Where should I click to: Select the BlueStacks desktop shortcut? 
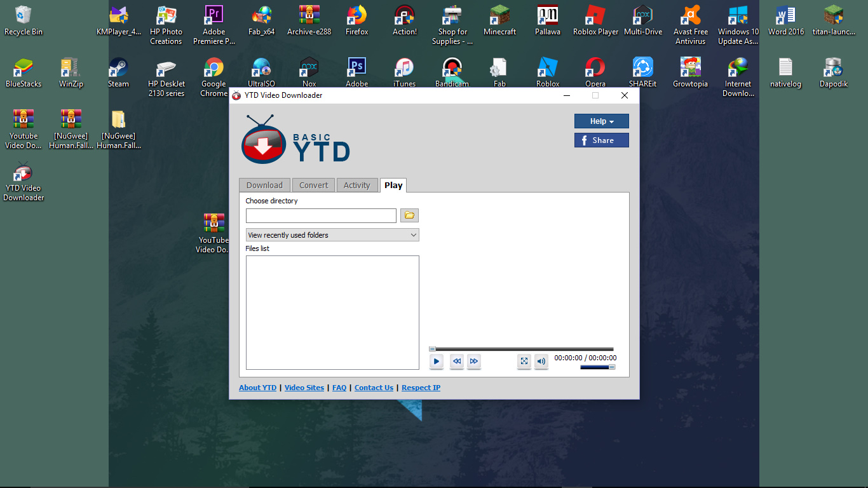23,73
